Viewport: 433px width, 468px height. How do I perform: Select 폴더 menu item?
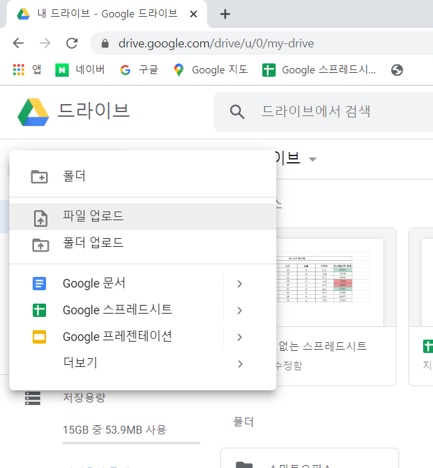(x=143, y=176)
